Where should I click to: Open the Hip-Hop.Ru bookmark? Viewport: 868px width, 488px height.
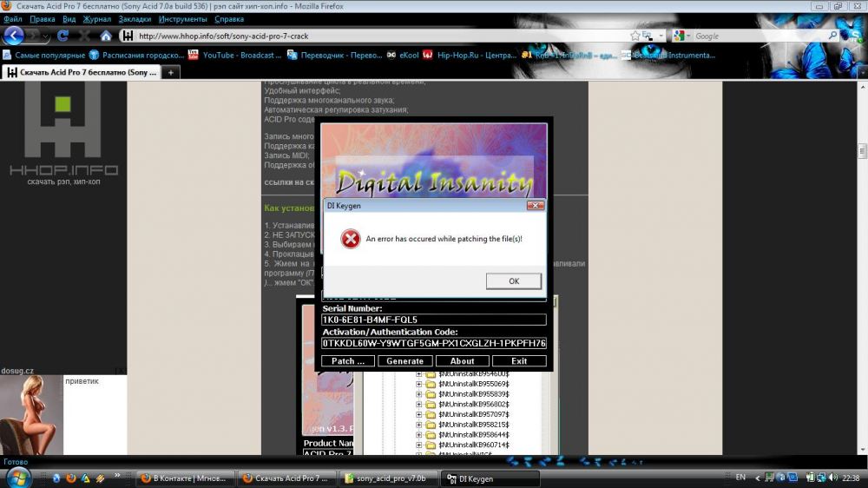point(470,55)
